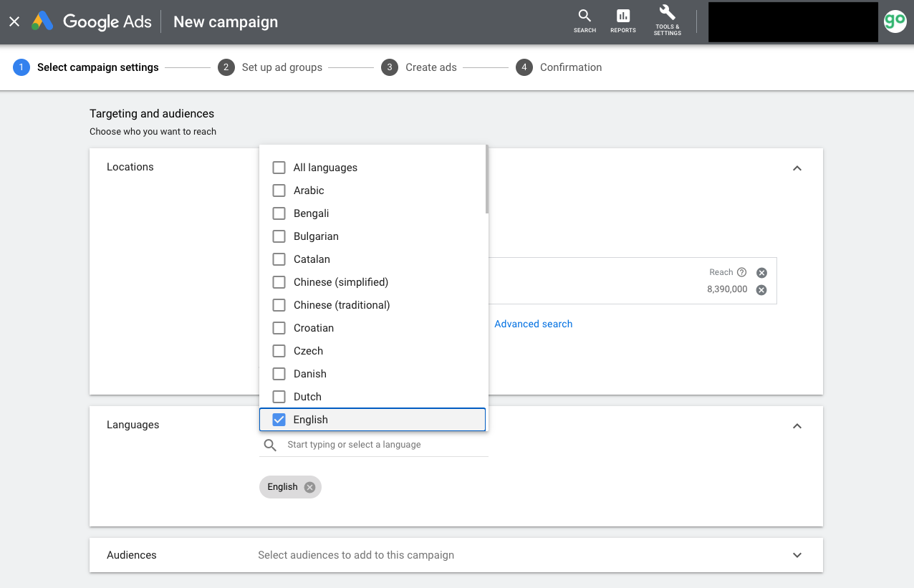Click the Audiences section label

tap(132, 555)
